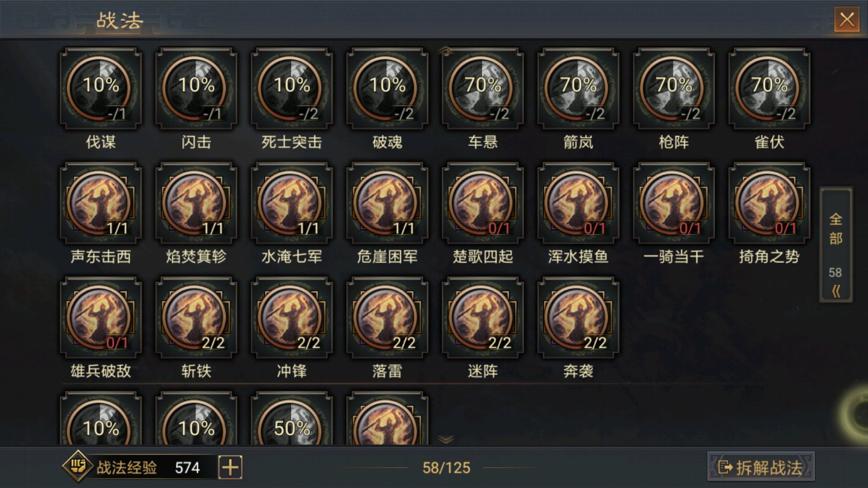
Task: Choose the 楚歌四起 tactic icon
Action: coord(483,203)
